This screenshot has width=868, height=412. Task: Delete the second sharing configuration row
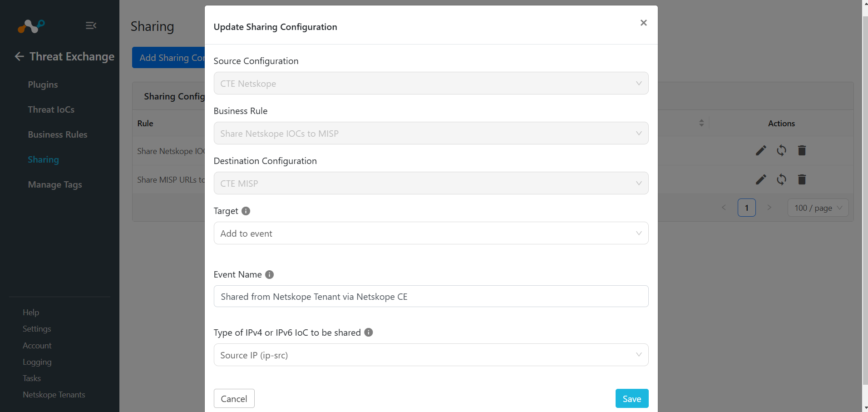point(802,179)
